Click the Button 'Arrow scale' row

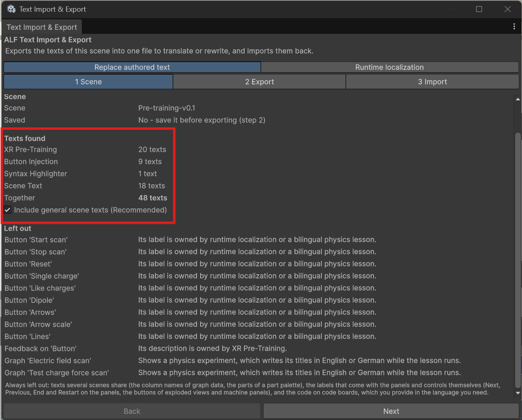(x=190, y=324)
